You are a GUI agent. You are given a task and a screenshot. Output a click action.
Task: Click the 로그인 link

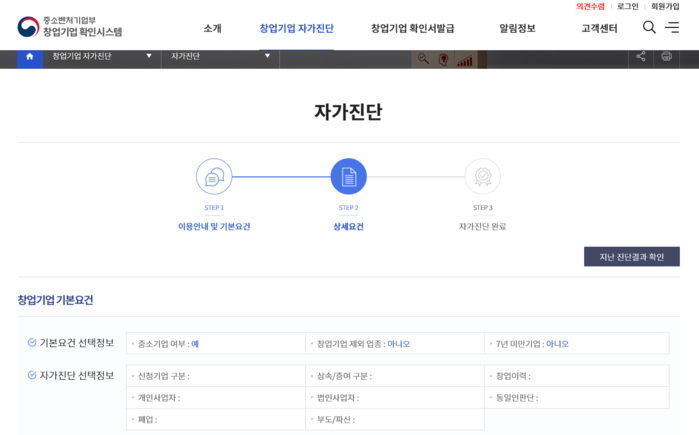tap(628, 7)
